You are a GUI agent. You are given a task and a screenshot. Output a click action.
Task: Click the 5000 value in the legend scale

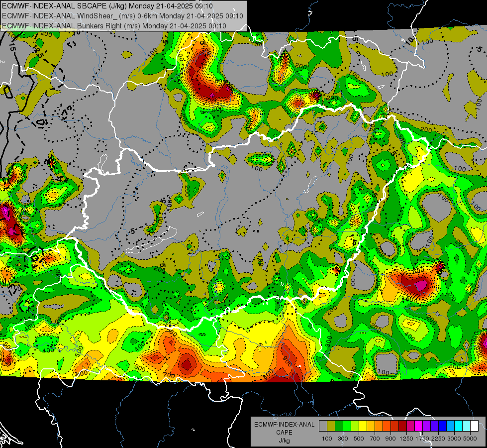click(470, 439)
